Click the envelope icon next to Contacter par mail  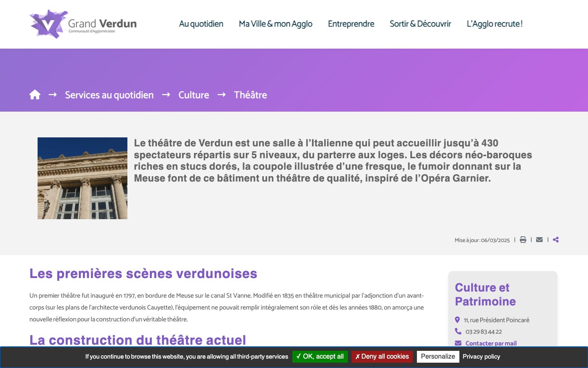coord(458,343)
